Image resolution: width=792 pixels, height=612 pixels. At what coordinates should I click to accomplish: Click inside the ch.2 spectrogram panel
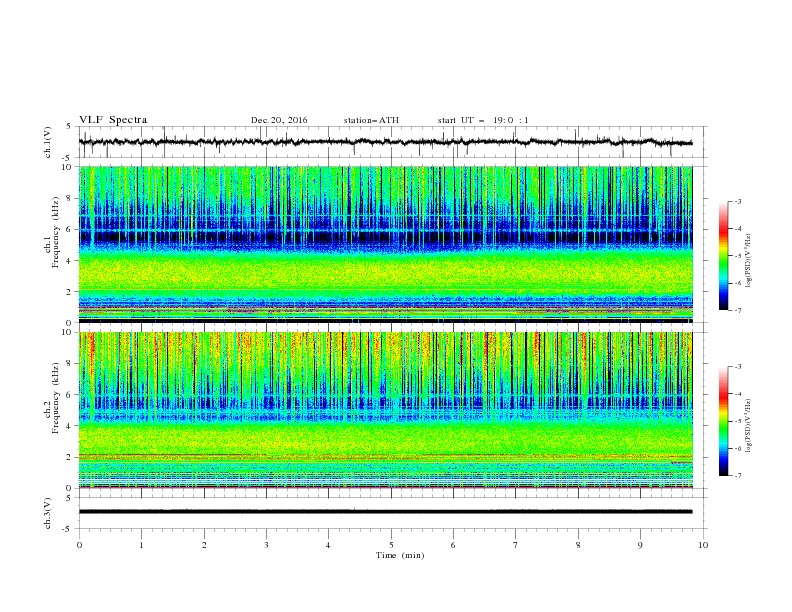coord(386,410)
